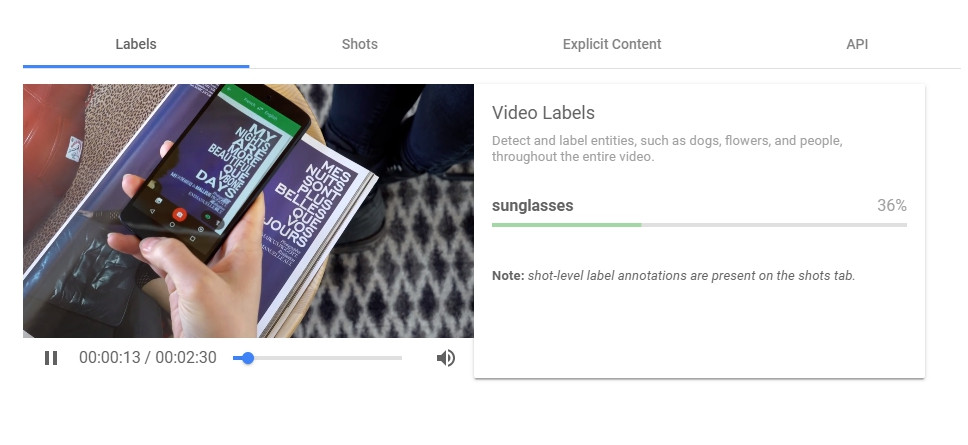
Task: Click the sunglasses label
Action: tap(532, 206)
